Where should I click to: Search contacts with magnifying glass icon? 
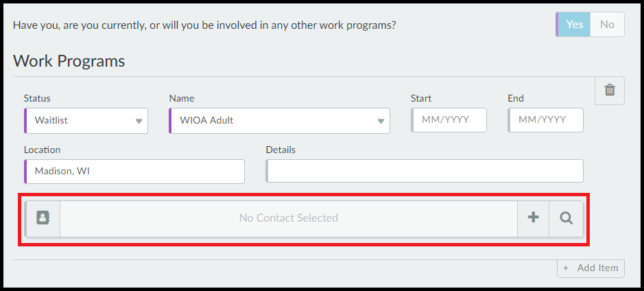(x=566, y=218)
